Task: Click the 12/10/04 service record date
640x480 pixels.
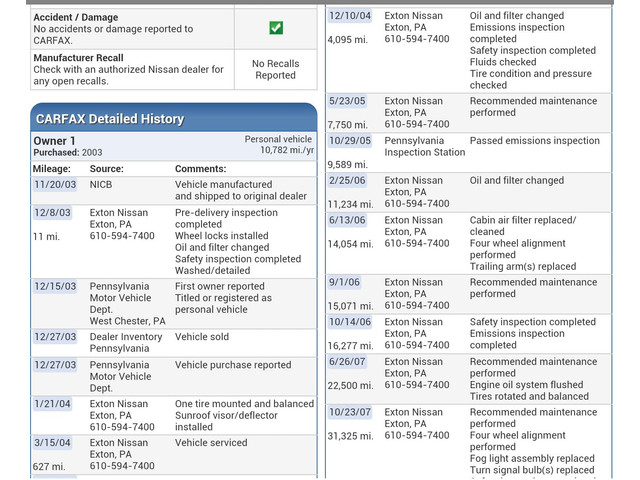Action: (x=350, y=16)
